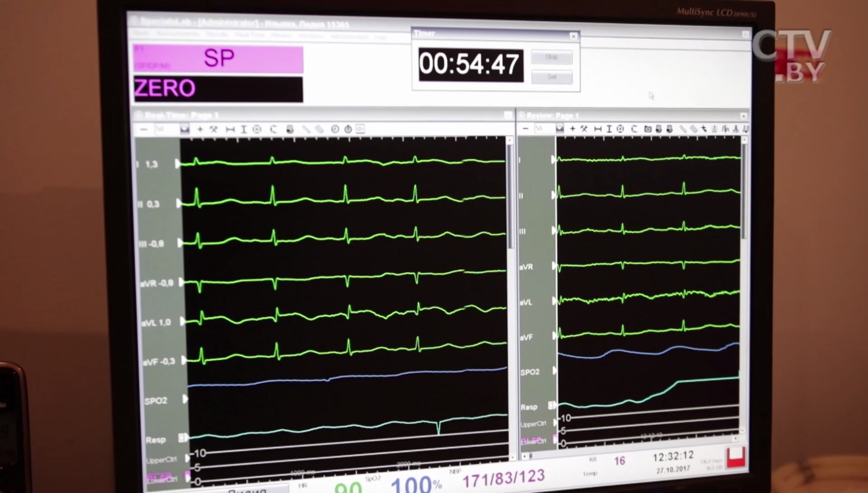Toggle Resp channel box in Review panel

(552, 405)
